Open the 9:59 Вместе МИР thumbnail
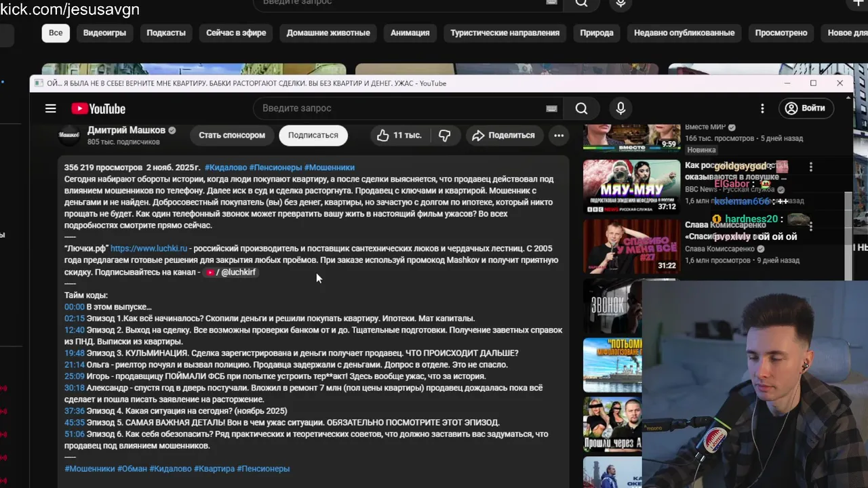This screenshot has width=868, height=488. tap(631, 138)
